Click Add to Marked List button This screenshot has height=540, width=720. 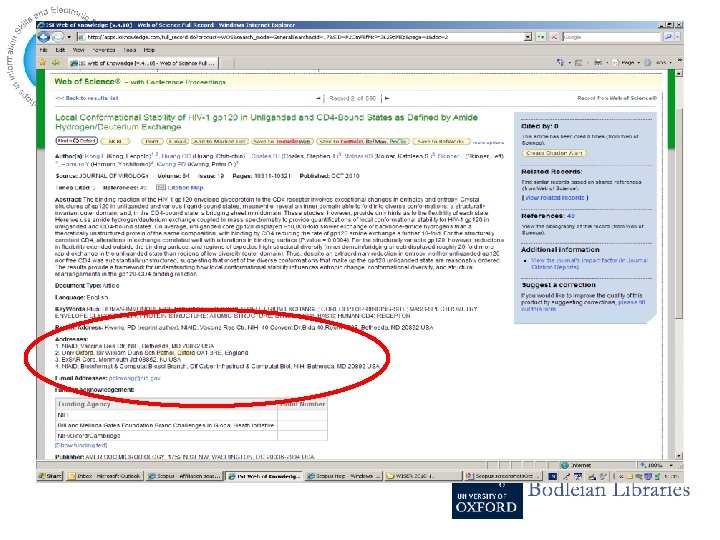coord(219,141)
